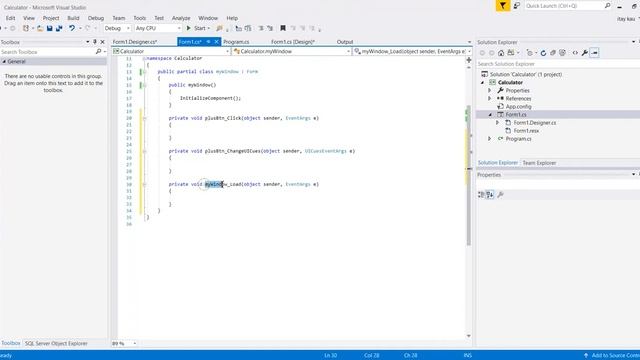
Task: Switch to the Output tab
Action: click(x=345, y=42)
